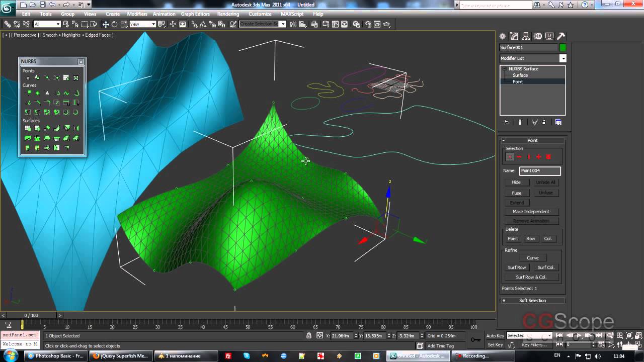
Task: Open the Utilities hammer panel tab
Action: tap(561, 36)
